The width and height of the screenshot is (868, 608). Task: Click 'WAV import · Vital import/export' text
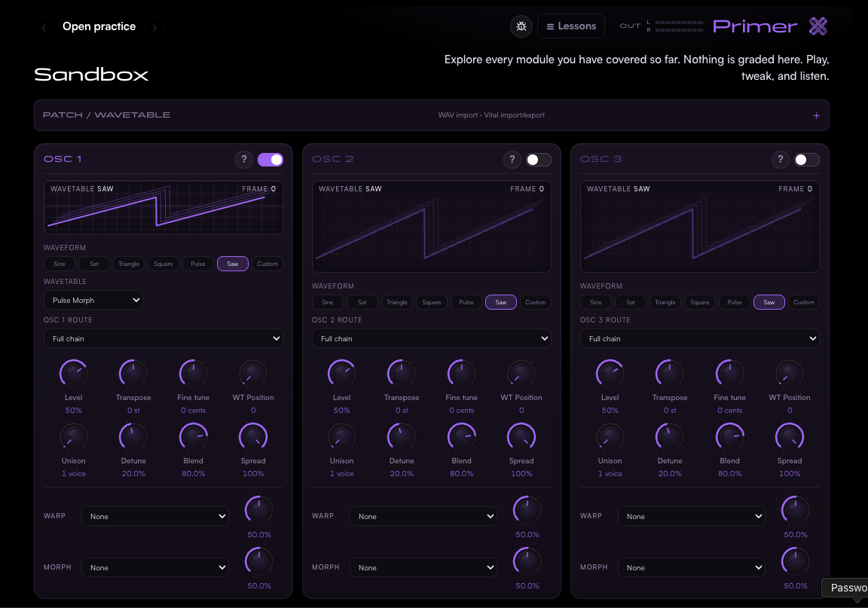(x=491, y=115)
